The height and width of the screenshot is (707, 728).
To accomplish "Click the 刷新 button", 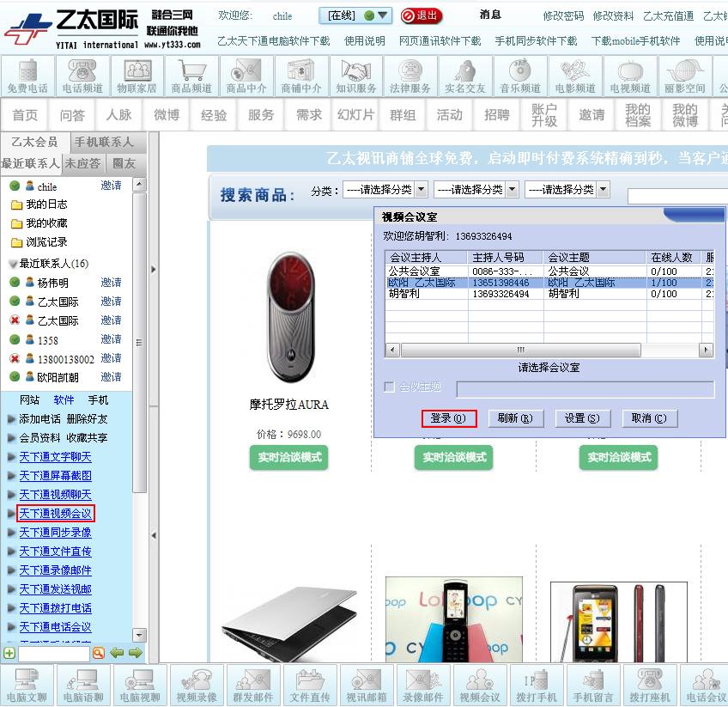I will pos(515,418).
